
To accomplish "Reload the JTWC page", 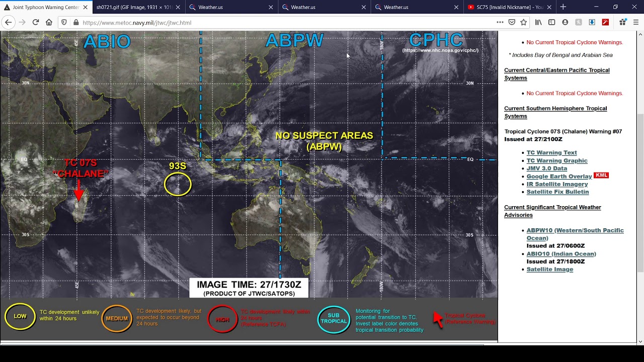I will coord(35,22).
